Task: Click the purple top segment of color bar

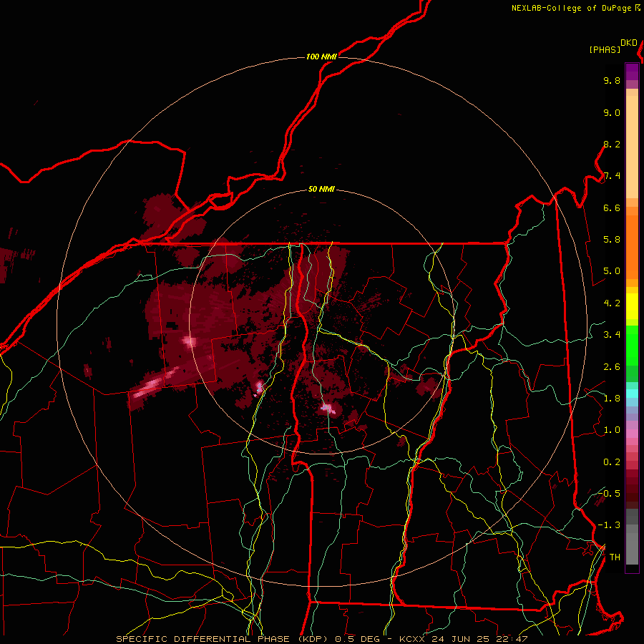Action: point(632,72)
